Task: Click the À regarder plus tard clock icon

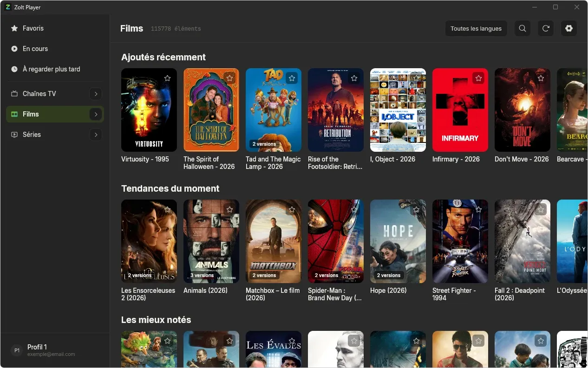Action: pyautogui.click(x=14, y=69)
